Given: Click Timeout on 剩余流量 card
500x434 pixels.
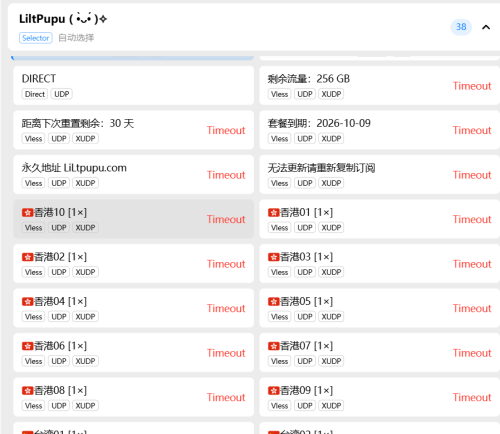Looking at the screenshot, I should pos(472,86).
